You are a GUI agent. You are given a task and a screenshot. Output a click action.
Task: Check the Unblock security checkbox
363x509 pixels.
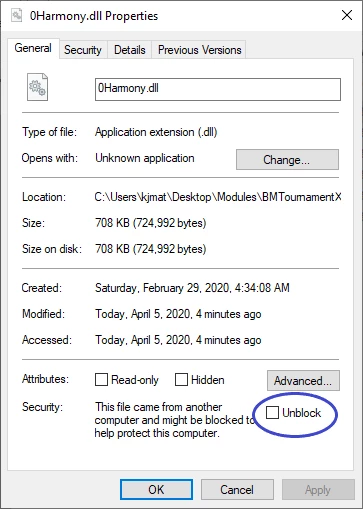point(272,413)
